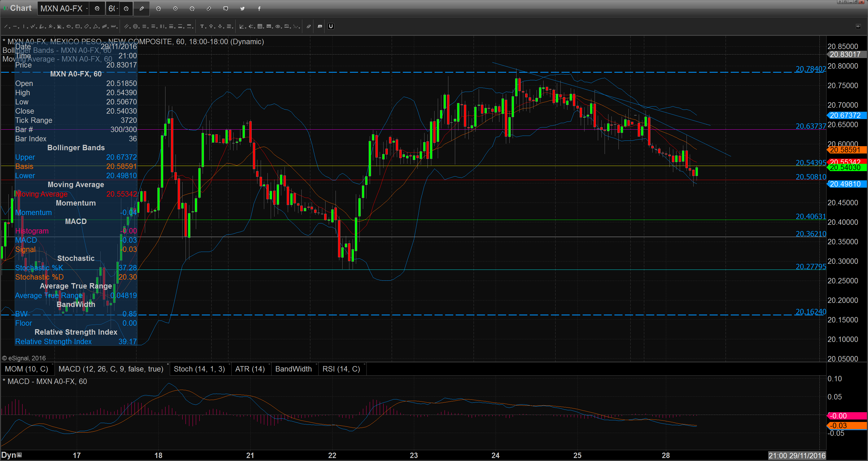The image size is (868, 461).
Task: Click the 20.63737 magenta line price label
Action: 811,126
